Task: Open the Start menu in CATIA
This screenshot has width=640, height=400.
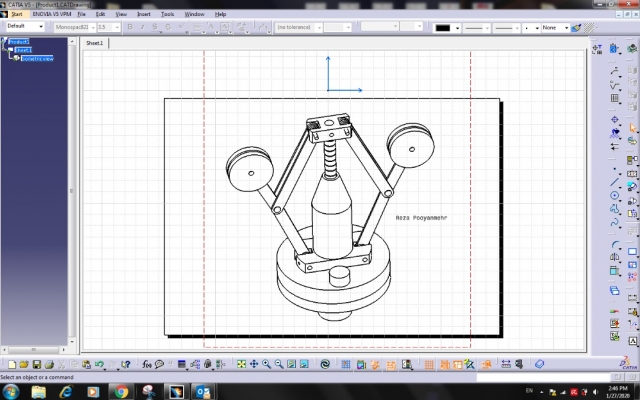Action: coord(17,14)
